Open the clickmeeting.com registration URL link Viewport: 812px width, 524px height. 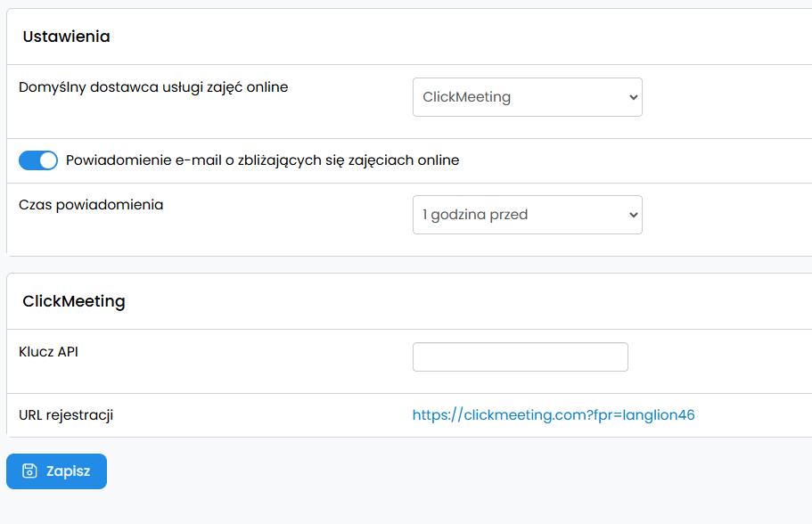[554, 415]
